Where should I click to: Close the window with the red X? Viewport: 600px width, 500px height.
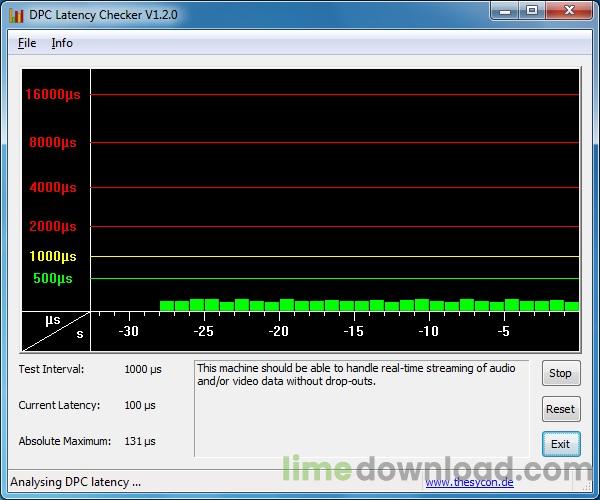point(569,12)
